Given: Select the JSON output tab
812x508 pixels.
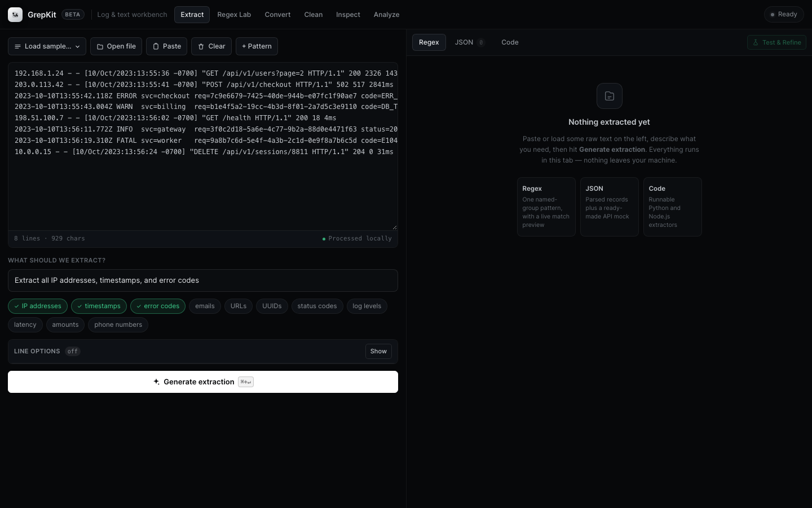Looking at the screenshot, I should 469,42.
